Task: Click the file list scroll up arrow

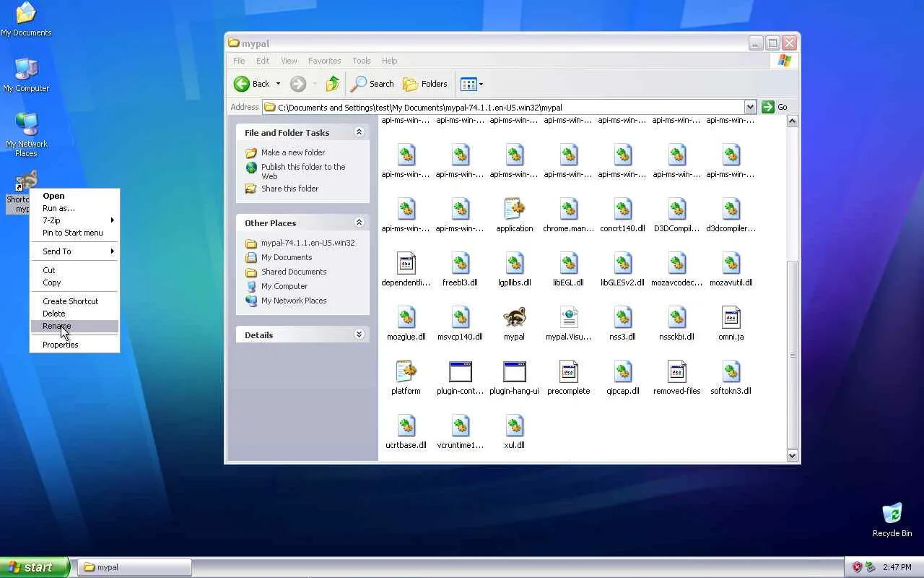Action: (792, 121)
